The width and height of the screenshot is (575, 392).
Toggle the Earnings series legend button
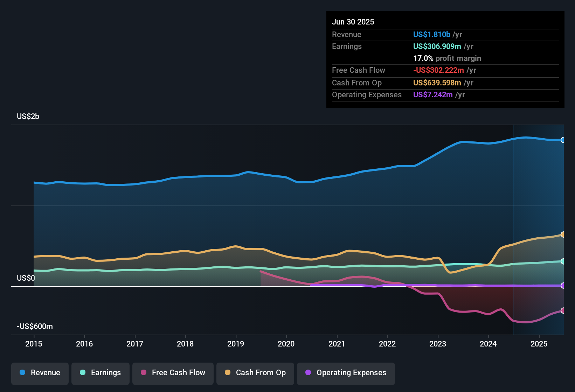click(x=101, y=373)
